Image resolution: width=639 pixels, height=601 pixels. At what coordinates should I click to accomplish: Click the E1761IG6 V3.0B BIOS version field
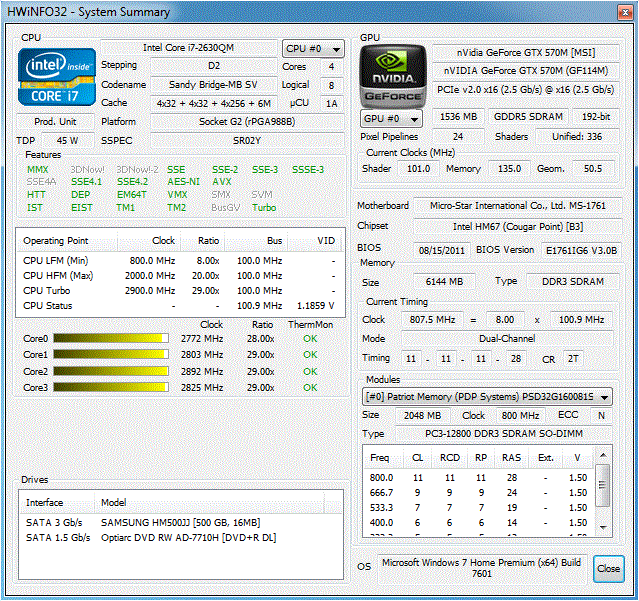582,250
